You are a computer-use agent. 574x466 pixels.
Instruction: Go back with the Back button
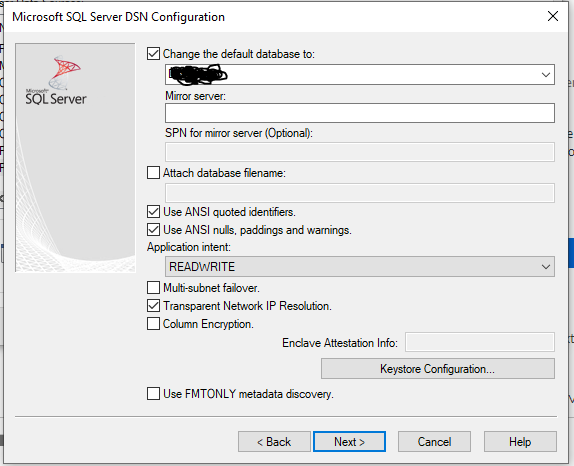(x=274, y=441)
